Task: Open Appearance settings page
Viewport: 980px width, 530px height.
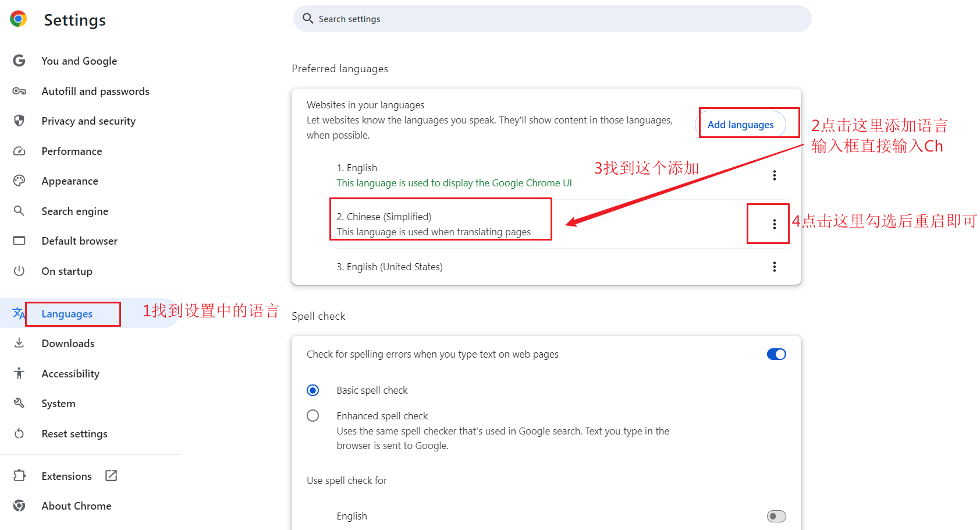Action: (70, 181)
